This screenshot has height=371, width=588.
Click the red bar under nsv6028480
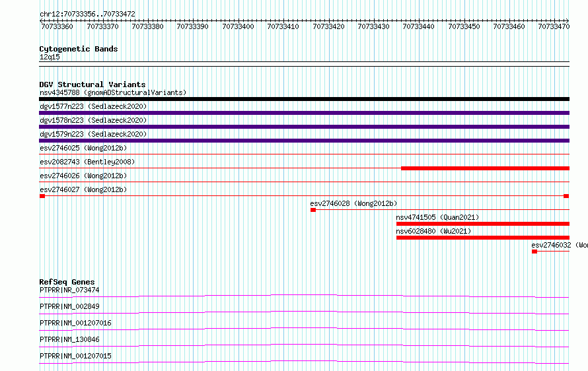click(x=483, y=238)
